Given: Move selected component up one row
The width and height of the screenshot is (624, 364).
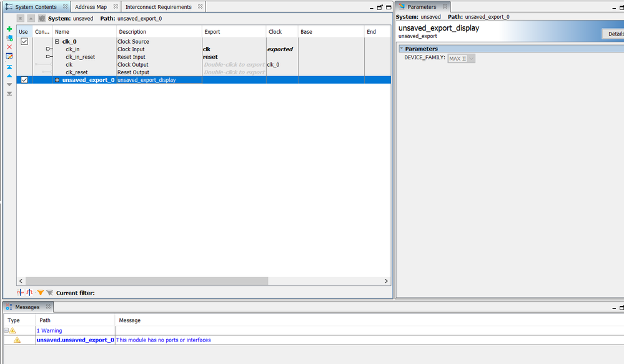Looking at the screenshot, I should coord(9,76).
